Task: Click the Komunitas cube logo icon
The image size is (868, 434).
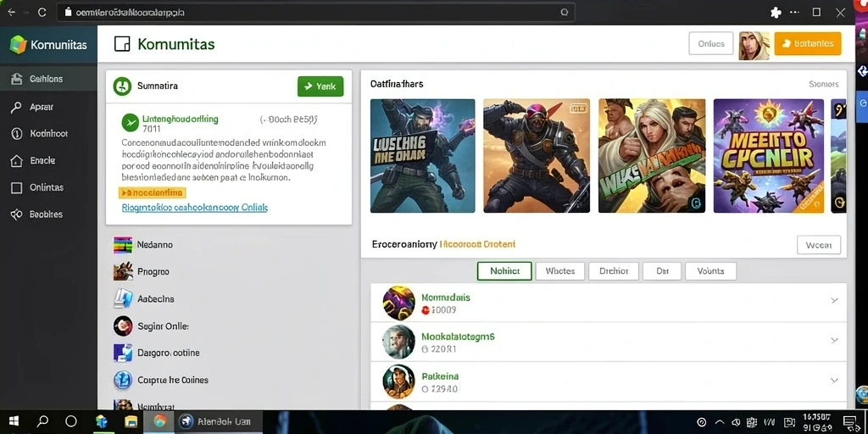Action: (x=19, y=44)
